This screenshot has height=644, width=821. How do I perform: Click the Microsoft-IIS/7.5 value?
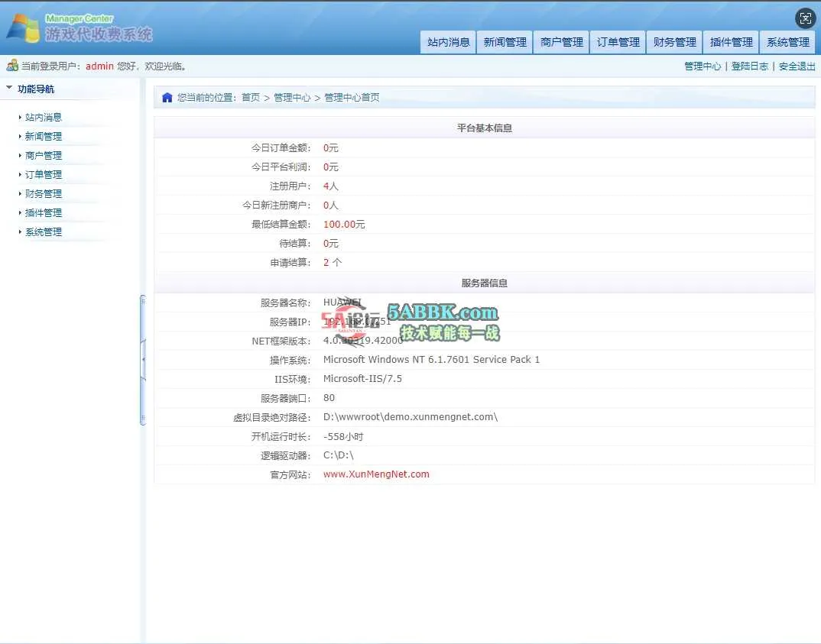pyautogui.click(x=362, y=379)
